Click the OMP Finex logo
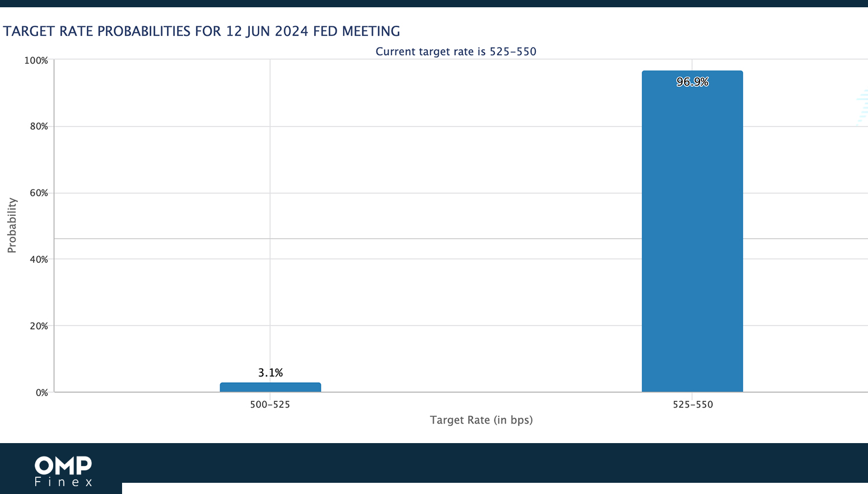868x494 pixels. (63, 471)
